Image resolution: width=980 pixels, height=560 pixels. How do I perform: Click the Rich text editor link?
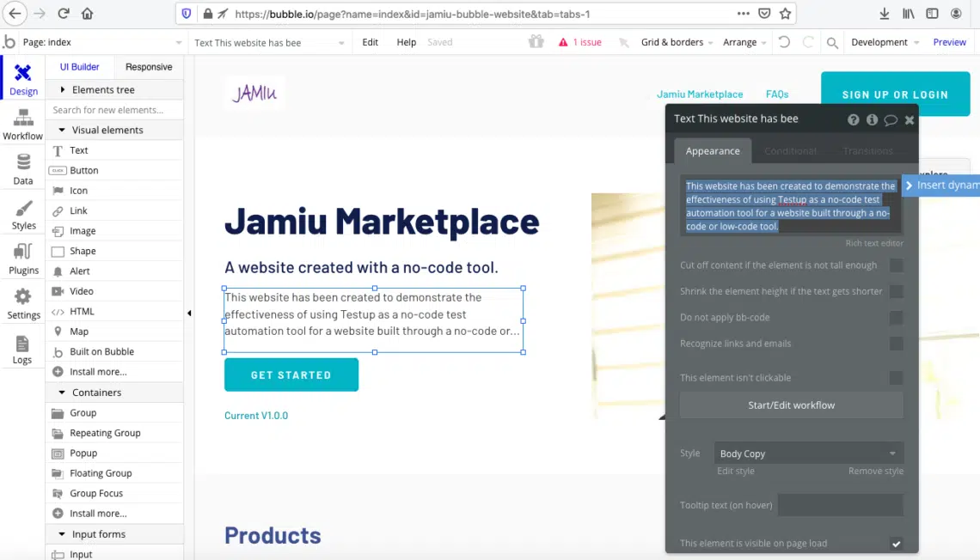point(874,243)
